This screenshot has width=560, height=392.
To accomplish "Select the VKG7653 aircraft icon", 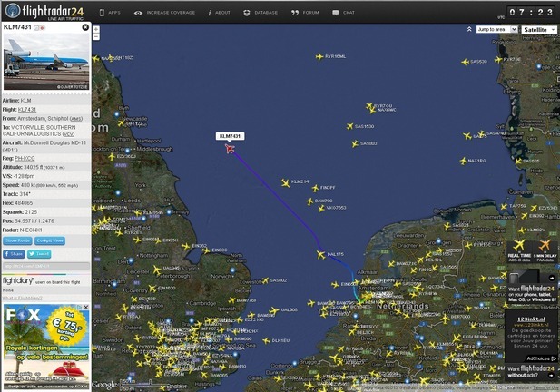I will (321, 208).
